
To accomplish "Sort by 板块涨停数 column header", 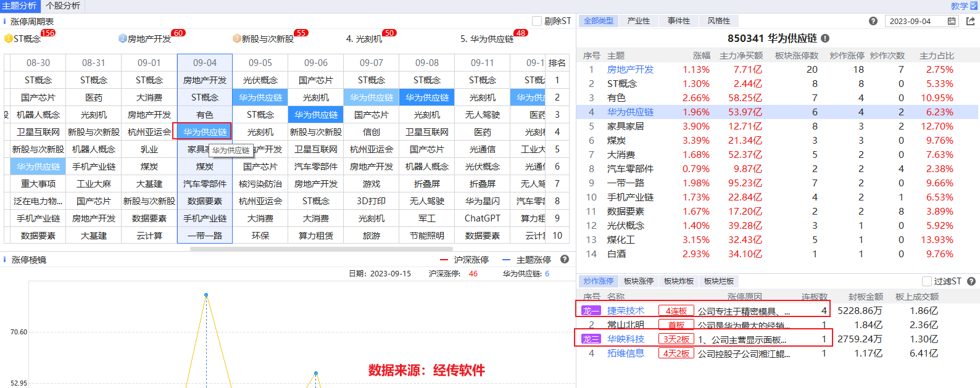I will click(x=796, y=56).
